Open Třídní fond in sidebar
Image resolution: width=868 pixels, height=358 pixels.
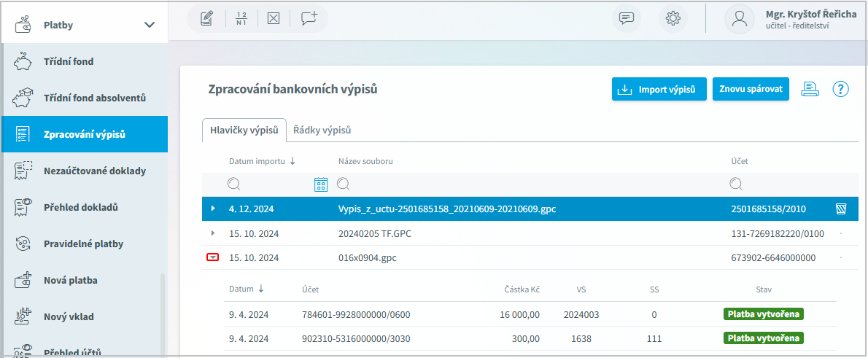coord(69,61)
